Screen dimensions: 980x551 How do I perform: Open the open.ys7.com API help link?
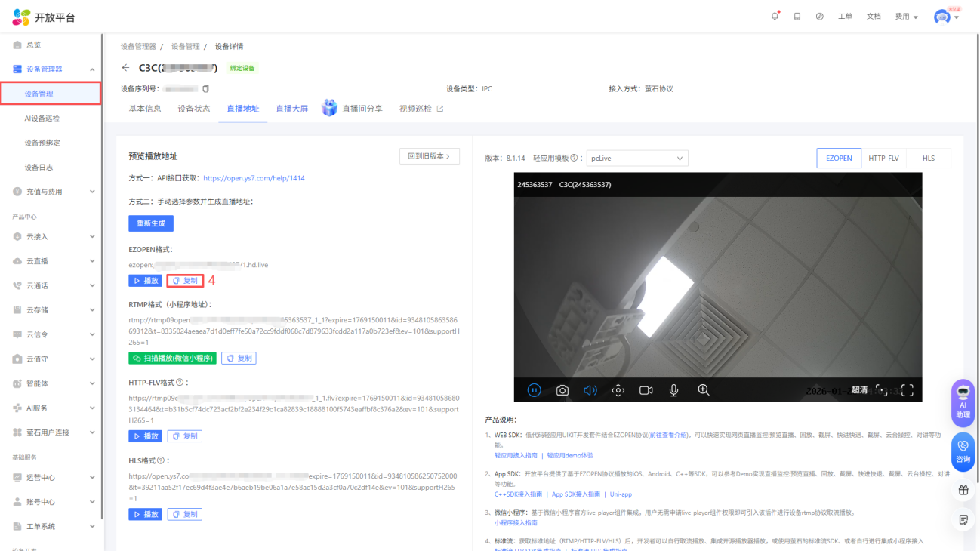click(254, 178)
